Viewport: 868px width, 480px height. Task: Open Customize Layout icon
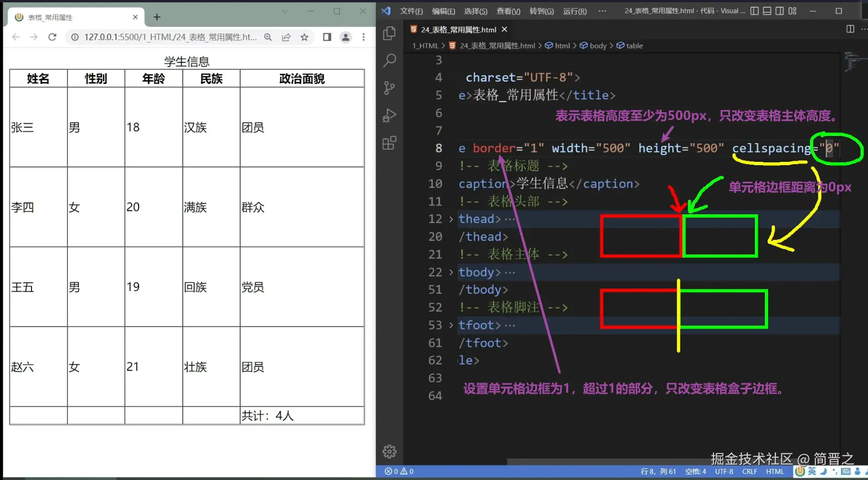coord(792,10)
